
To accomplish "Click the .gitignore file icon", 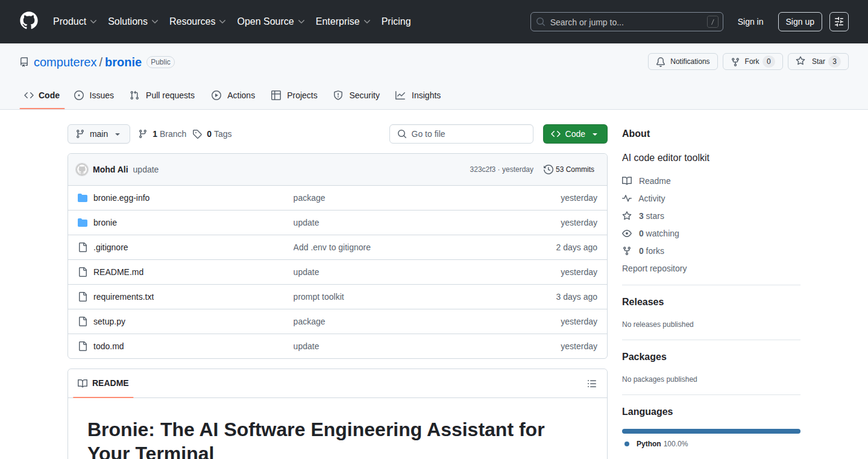I will (x=83, y=247).
